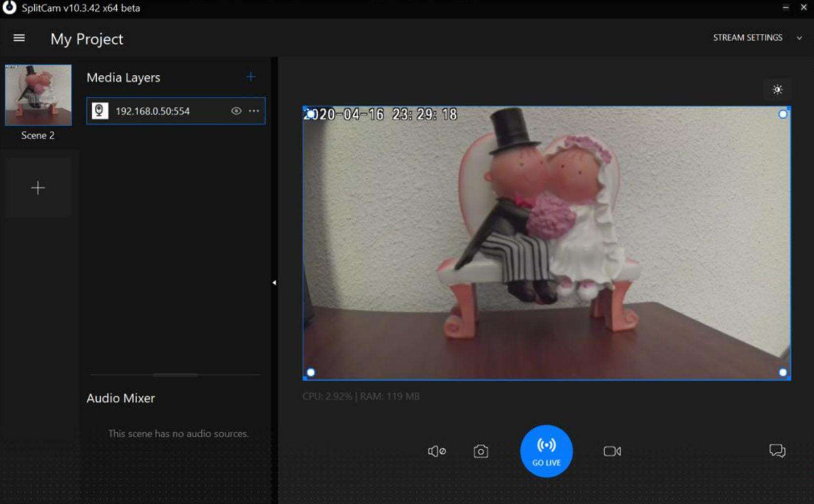Take a snapshot with the camera icon
Screen dimensions: 814x504
(480, 451)
